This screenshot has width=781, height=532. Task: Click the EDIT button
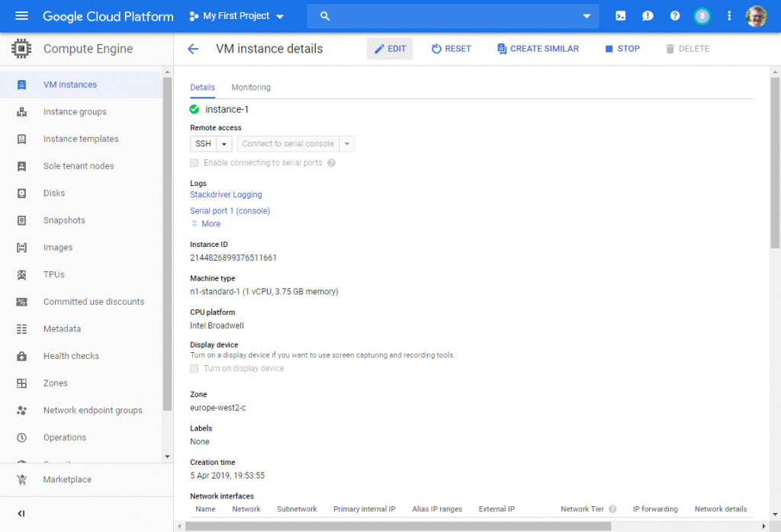pyautogui.click(x=390, y=49)
